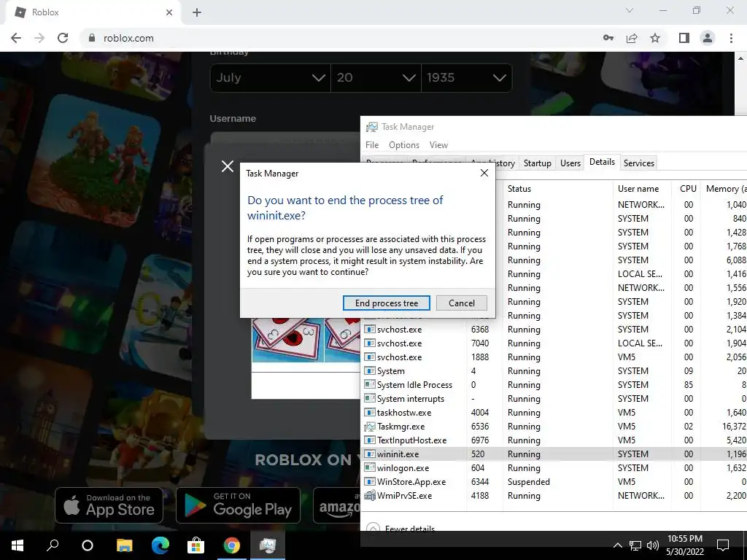The height and width of the screenshot is (560, 747).
Task: Click End process tree button
Action: (387, 303)
